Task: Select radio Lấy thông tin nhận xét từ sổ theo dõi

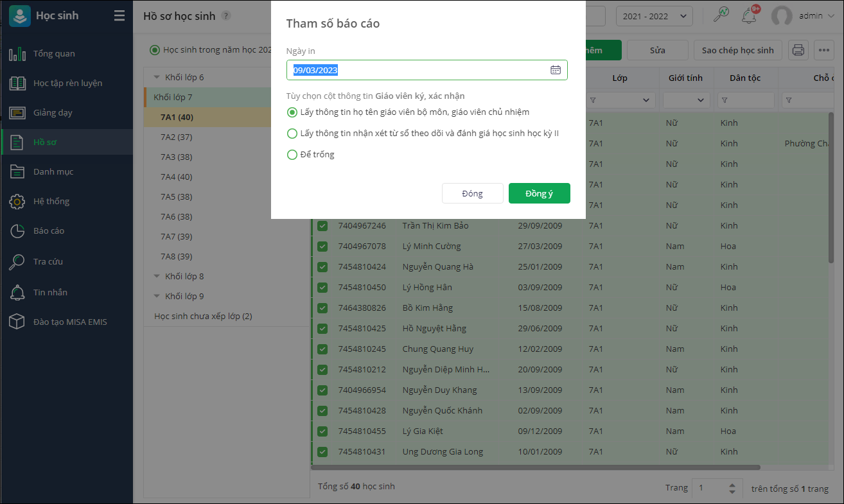Action: (292, 134)
